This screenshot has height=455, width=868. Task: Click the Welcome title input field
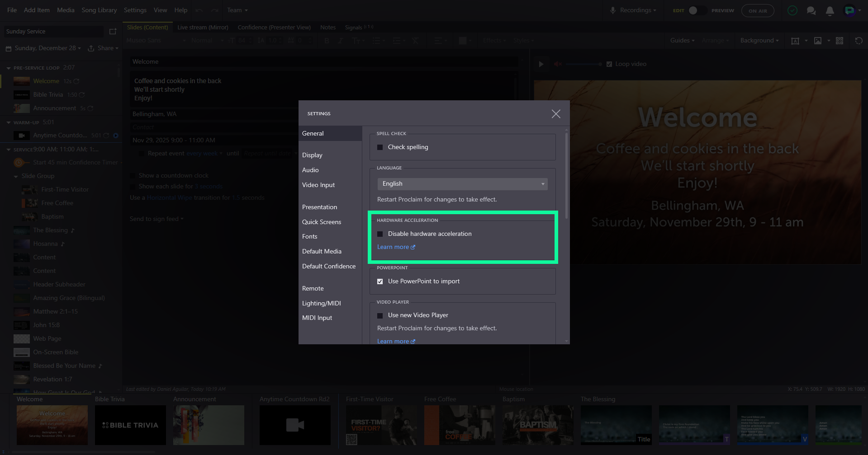pyautogui.click(x=324, y=62)
